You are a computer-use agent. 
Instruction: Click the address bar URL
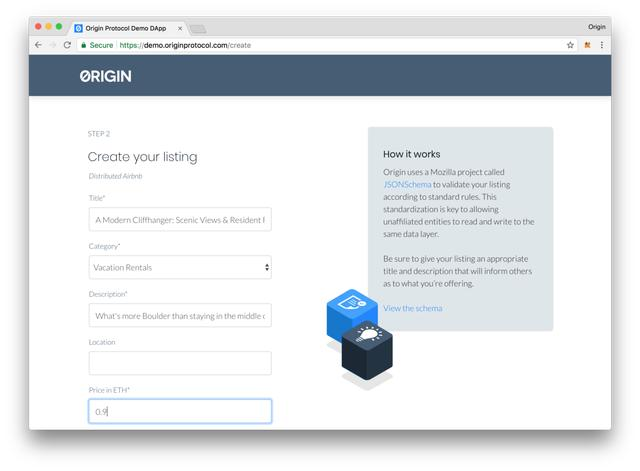(x=185, y=45)
